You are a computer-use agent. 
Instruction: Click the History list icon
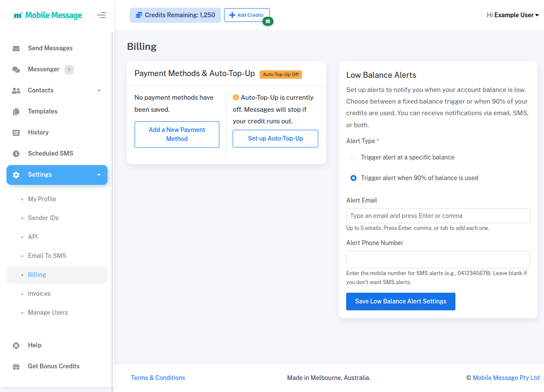pos(16,132)
